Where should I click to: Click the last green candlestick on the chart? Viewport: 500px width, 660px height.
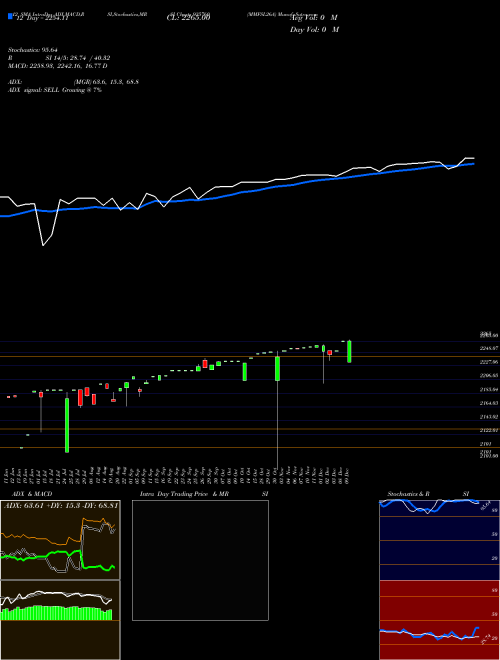349,351
